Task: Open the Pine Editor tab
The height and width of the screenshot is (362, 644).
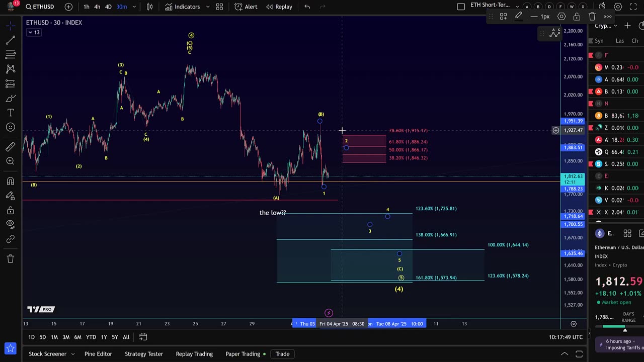Action: point(98,354)
